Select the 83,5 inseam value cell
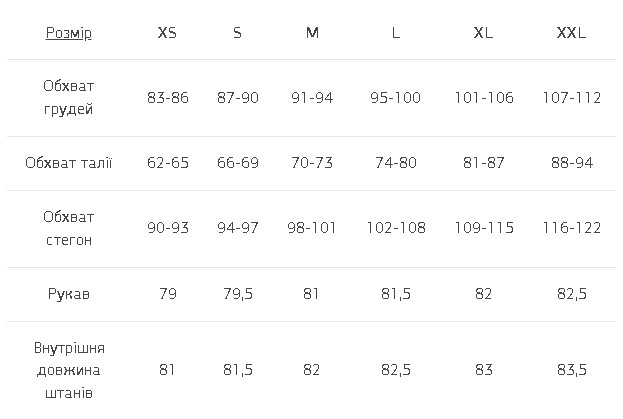Image resolution: width=623 pixels, height=419 pixels. (x=571, y=370)
